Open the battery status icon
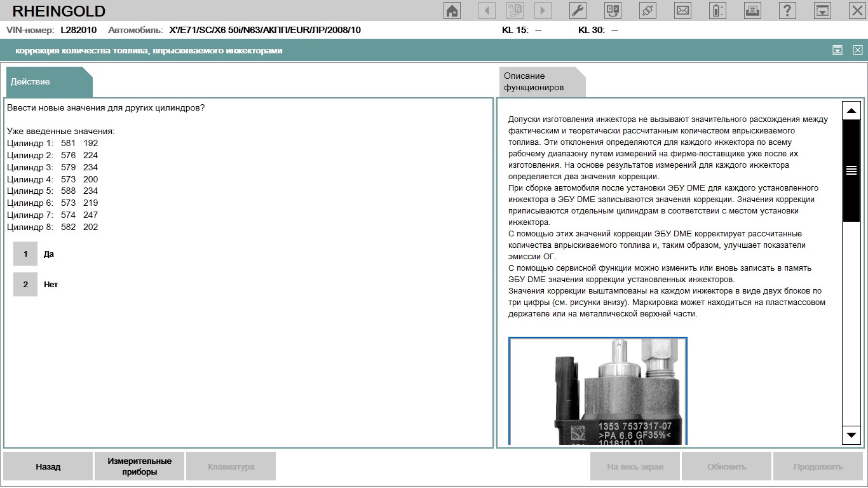The height and width of the screenshot is (488, 868). tap(717, 10)
